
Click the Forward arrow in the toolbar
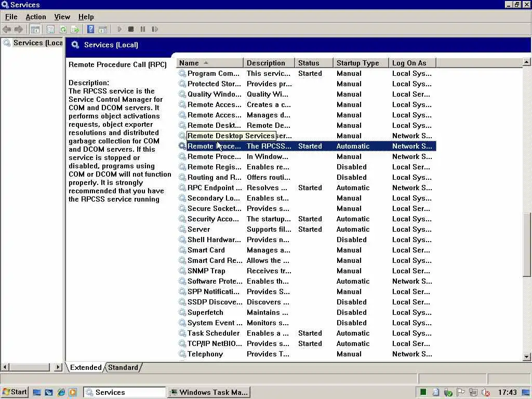tap(19, 30)
